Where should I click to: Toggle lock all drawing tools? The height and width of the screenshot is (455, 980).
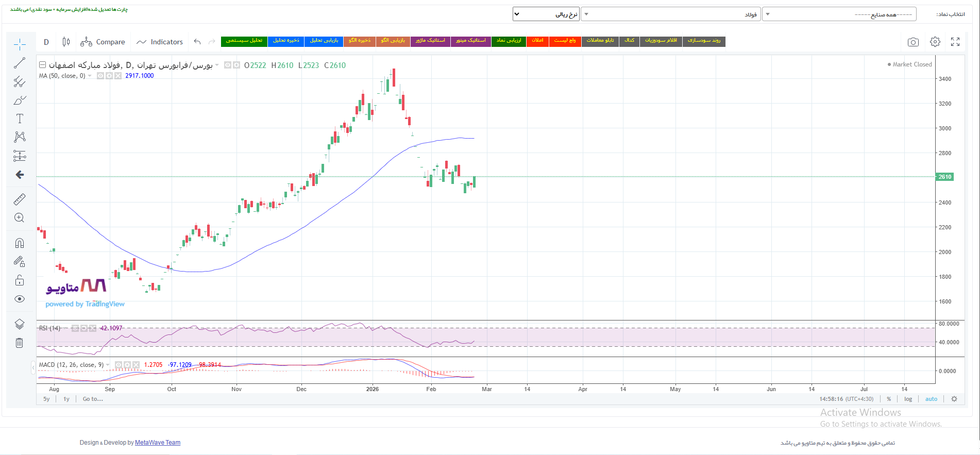click(20, 280)
